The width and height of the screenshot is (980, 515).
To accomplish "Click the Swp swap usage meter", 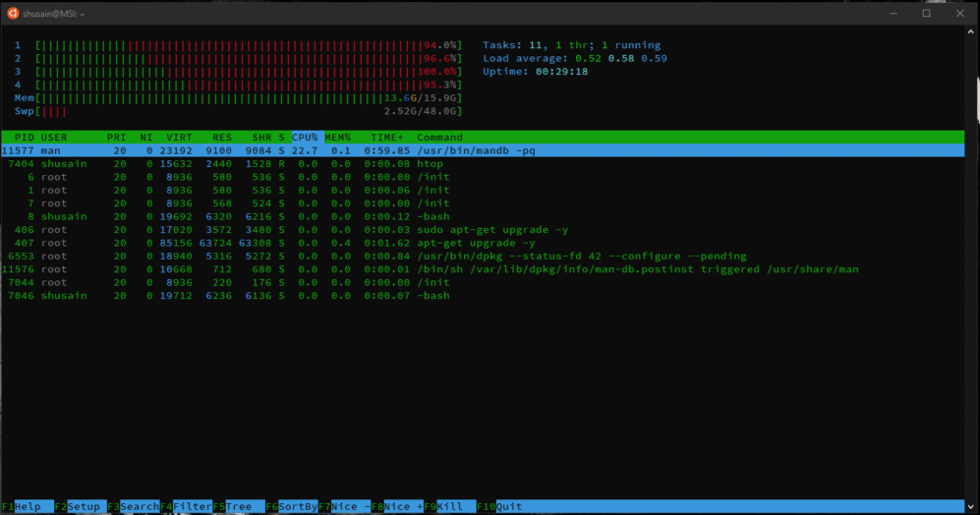I will (x=249, y=111).
